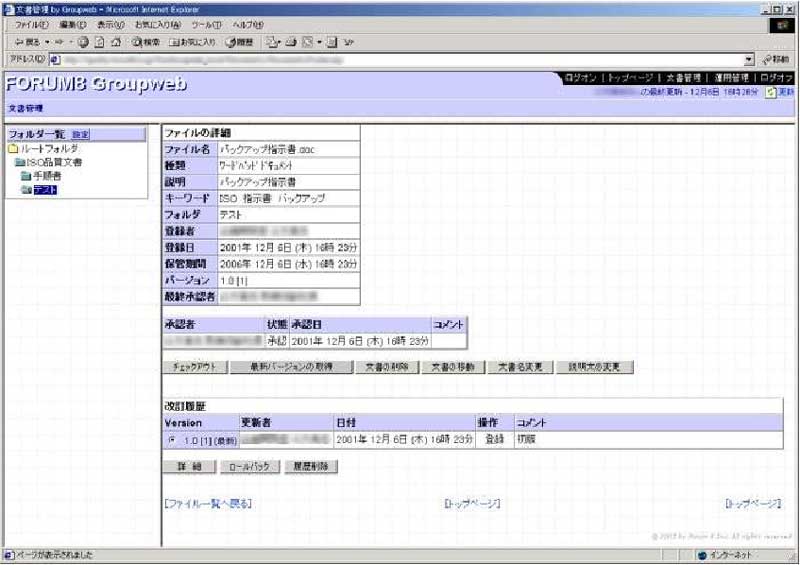Click the page icon in address bar
Image resolution: width=800 pixels, height=565 pixels.
(x=55, y=60)
